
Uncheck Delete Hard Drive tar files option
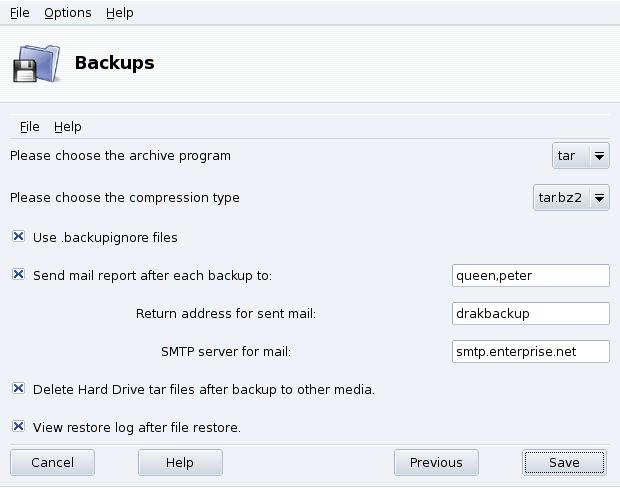(18, 389)
